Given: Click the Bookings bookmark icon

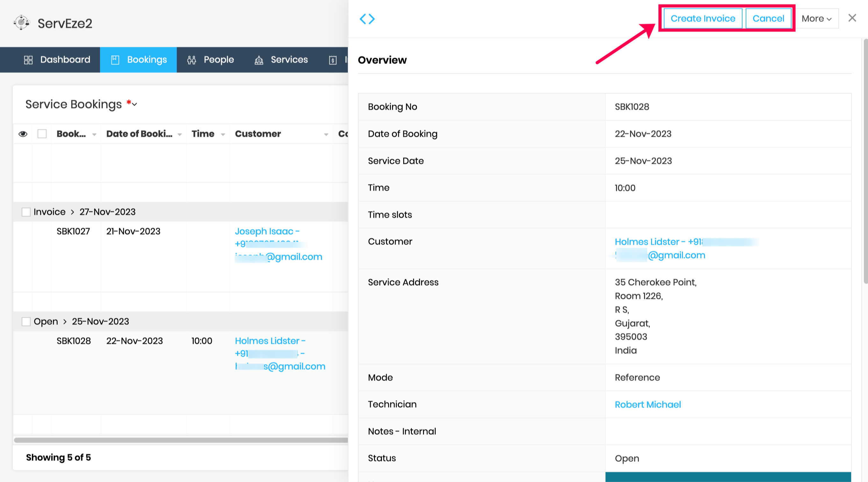Looking at the screenshot, I should click(115, 60).
